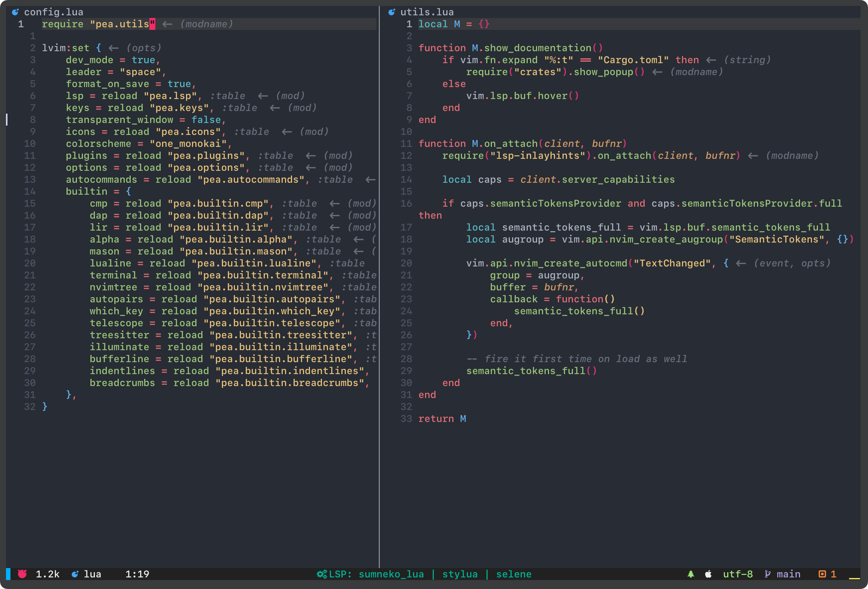Click the git branch icon beside main
The height and width of the screenshot is (589, 868).
click(x=768, y=574)
